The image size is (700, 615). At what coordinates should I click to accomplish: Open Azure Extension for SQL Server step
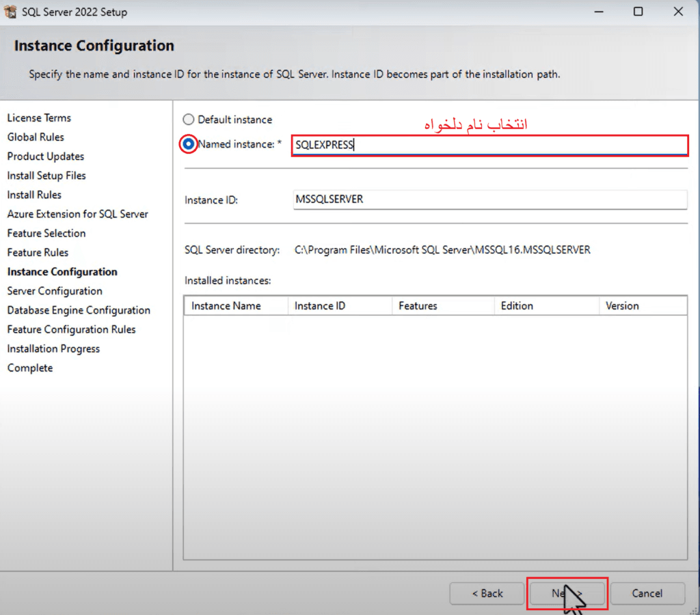tap(77, 213)
